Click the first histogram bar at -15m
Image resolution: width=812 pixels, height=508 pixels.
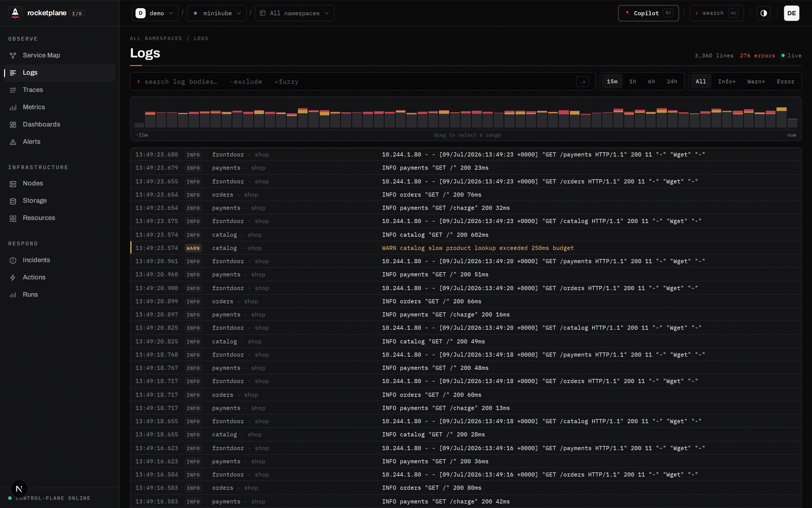point(139,125)
